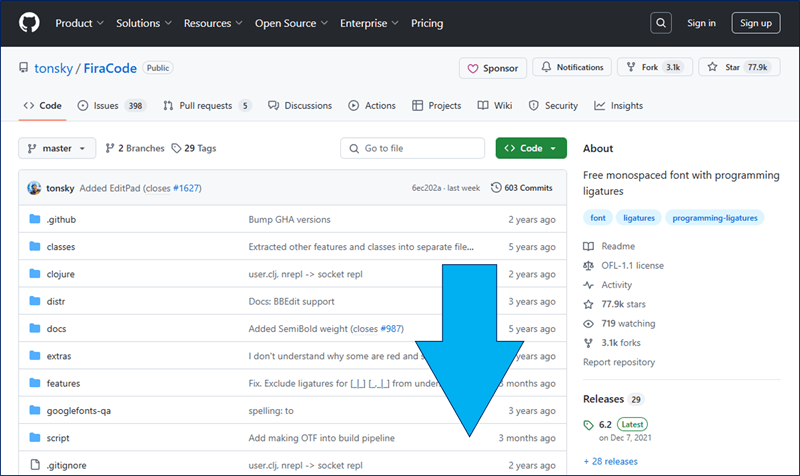This screenshot has width=800, height=476.
Task: Open the font topic tag
Action: tap(597, 218)
